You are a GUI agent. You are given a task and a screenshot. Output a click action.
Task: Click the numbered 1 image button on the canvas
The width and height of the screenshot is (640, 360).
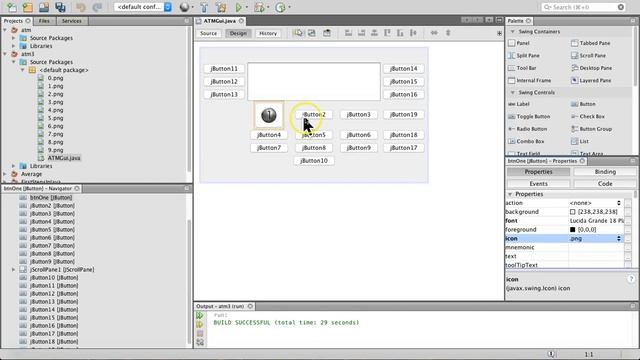(x=269, y=115)
